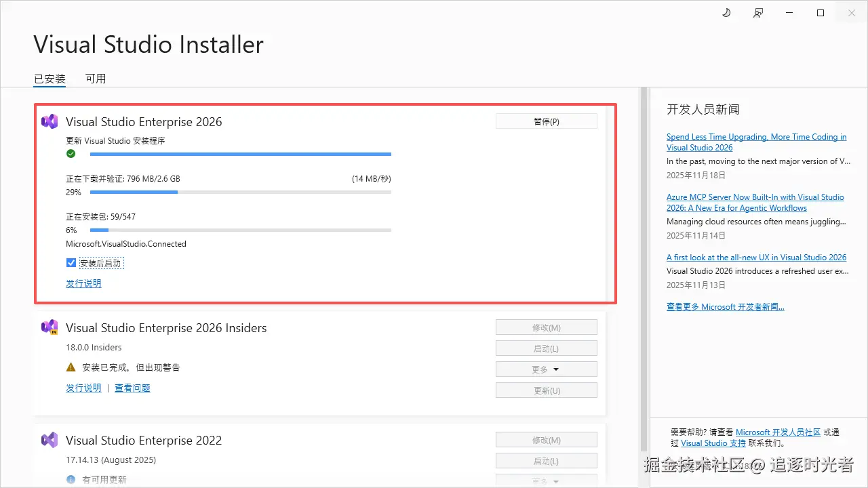Click the '2025年11月18日' news date
This screenshot has height=488, width=868.
(x=696, y=175)
